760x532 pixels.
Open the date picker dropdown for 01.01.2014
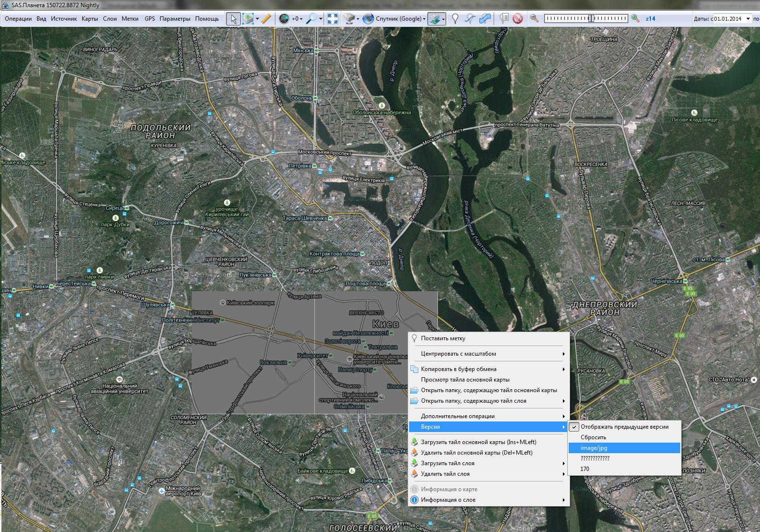[x=748, y=19]
